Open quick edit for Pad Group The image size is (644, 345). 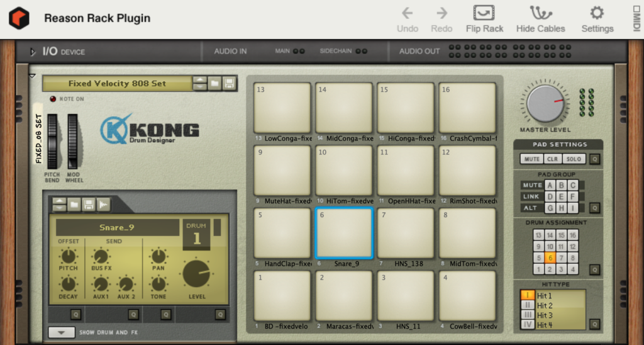(x=594, y=208)
